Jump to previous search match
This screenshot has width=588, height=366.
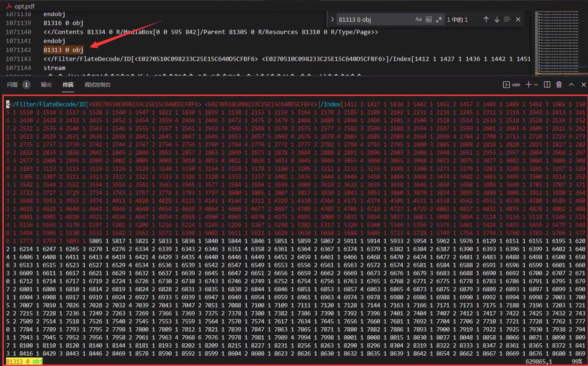tap(486, 19)
